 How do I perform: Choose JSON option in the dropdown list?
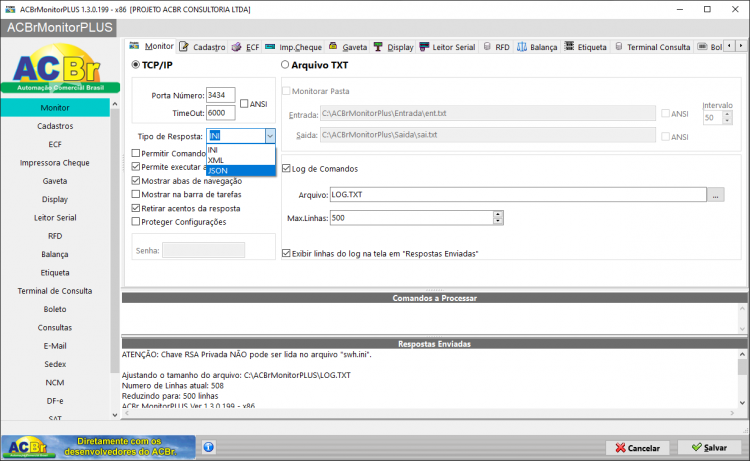[241, 171]
